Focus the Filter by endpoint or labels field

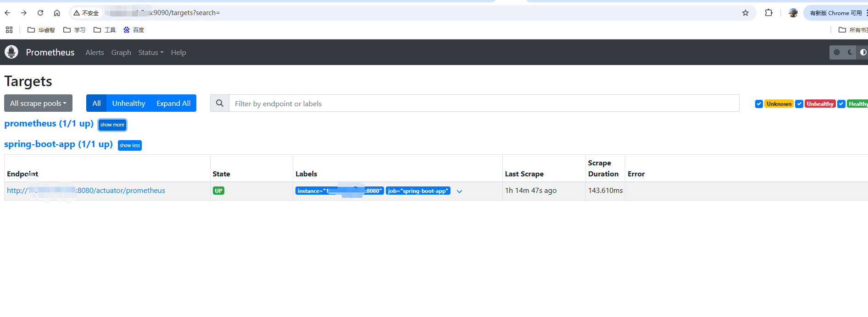click(484, 104)
